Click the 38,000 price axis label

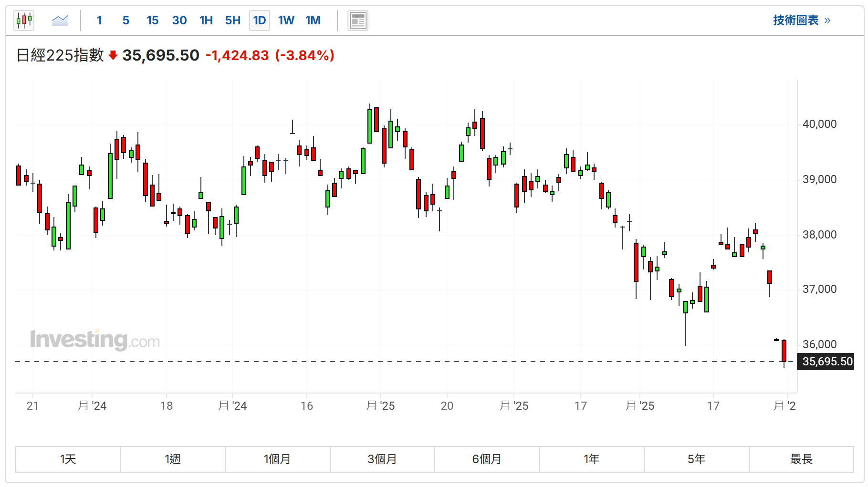click(819, 235)
